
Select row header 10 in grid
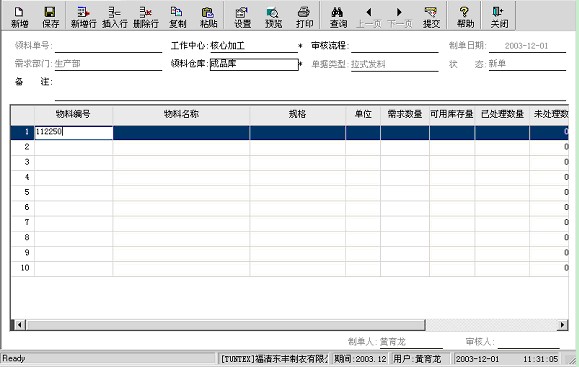coord(23,268)
